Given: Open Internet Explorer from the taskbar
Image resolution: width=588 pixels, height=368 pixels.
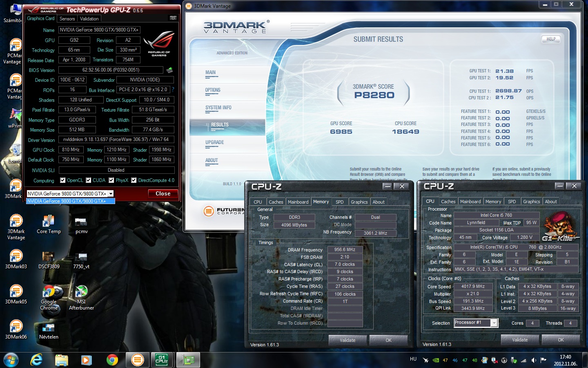Looking at the screenshot, I should point(36,360).
